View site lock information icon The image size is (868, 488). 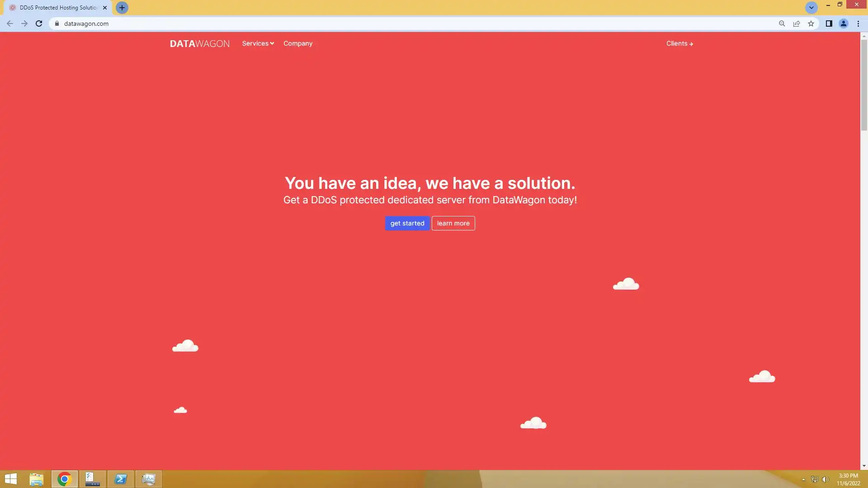[57, 23]
